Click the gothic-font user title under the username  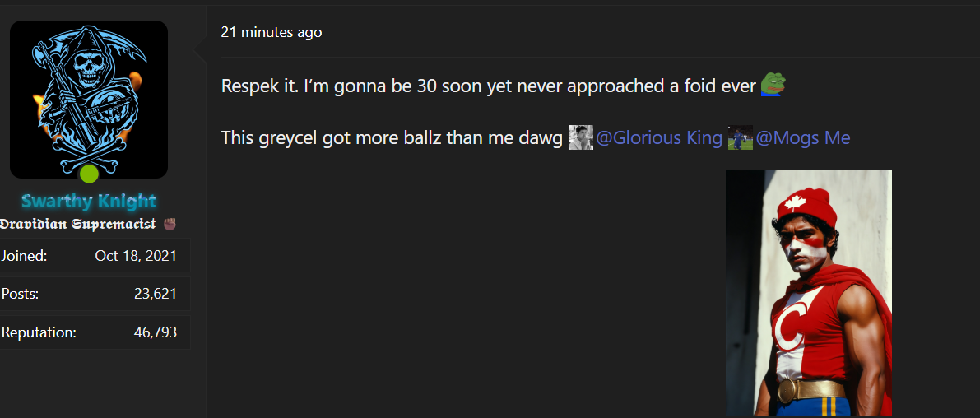click(78, 224)
